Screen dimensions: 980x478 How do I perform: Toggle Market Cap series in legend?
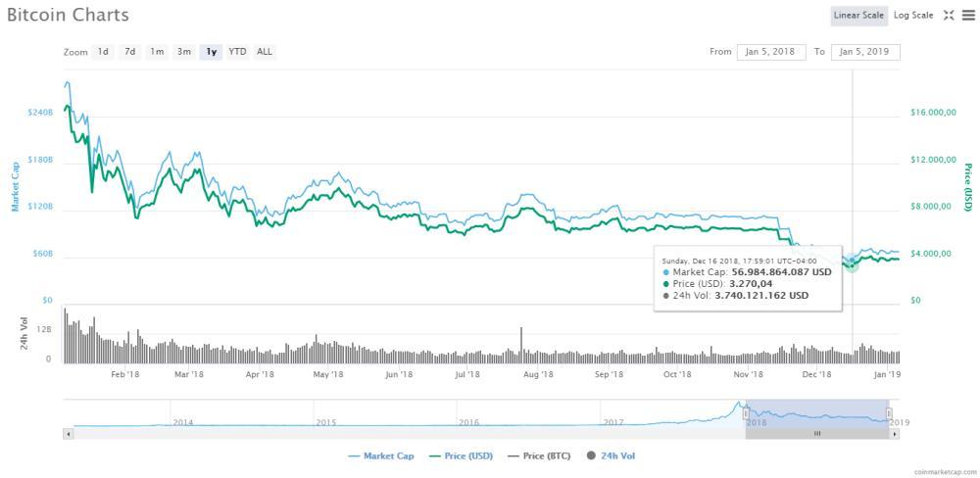[x=380, y=456]
